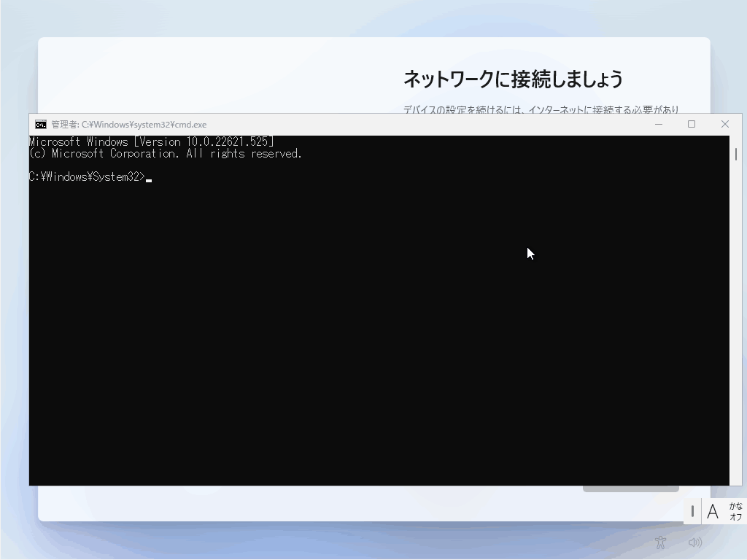Open the accessibility icon on setup screen

coord(660,542)
